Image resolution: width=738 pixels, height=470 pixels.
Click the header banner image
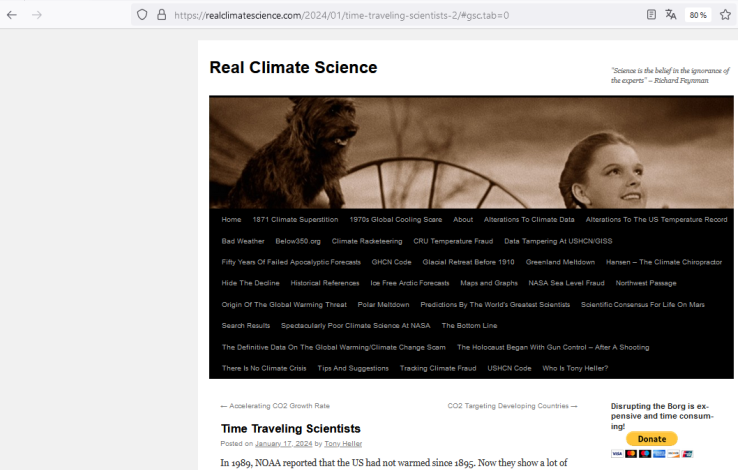coord(471,152)
